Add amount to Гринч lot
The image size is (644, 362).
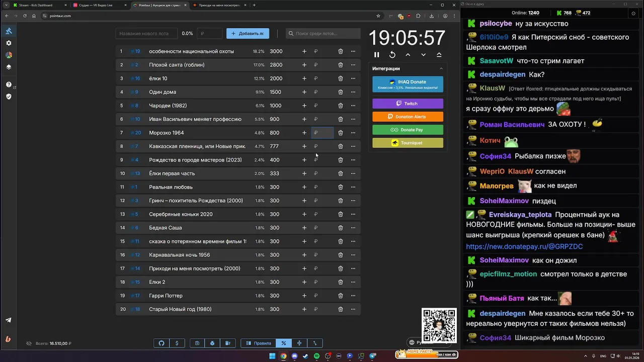click(x=304, y=201)
